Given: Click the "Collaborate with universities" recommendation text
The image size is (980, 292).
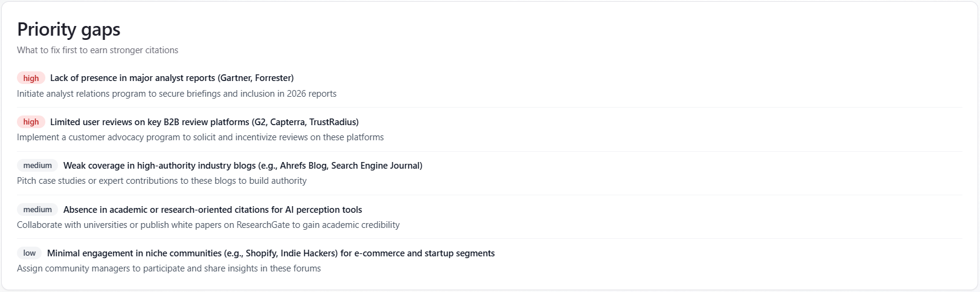Looking at the screenshot, I should [208, 225].
